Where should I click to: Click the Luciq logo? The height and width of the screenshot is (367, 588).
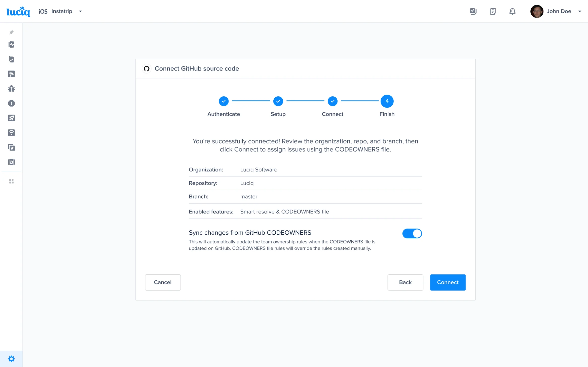pyautogui.click(x=18, y=11)
